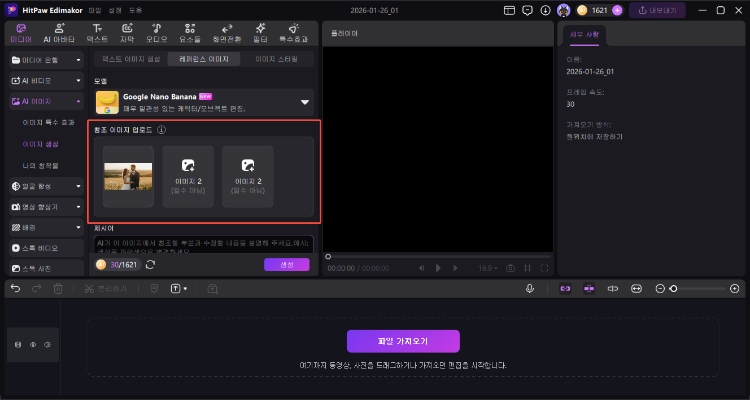
Task: Click the timeline zoom slider handle
Action: pyautogui.click(x=673, y=289)
